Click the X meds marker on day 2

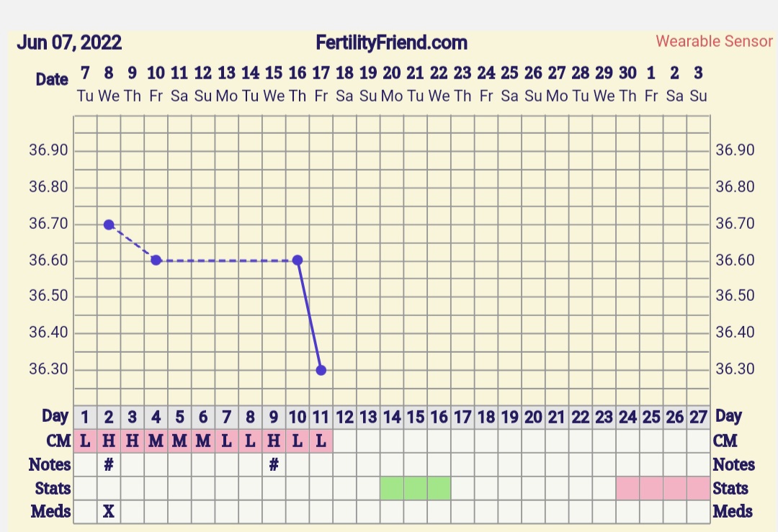(109, 512)
